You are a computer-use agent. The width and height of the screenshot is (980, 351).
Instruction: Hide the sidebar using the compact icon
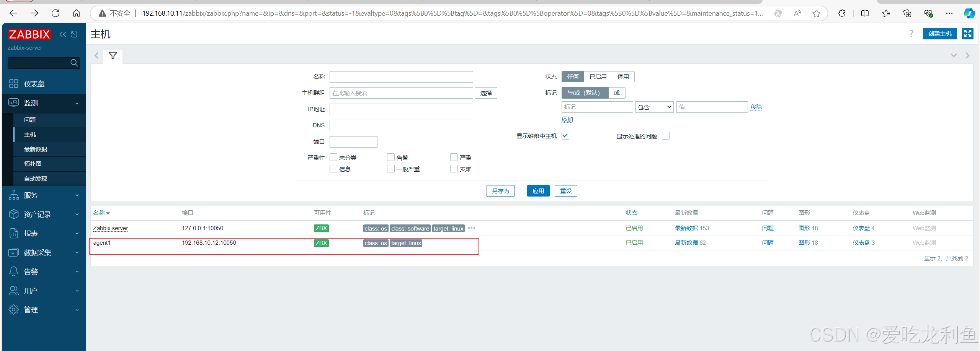click(x=74, y=34)
